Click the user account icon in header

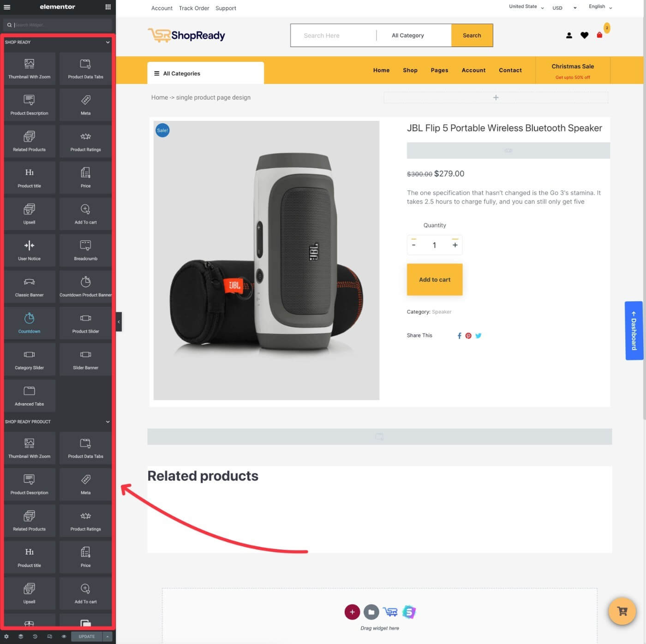tap(569, 36)
